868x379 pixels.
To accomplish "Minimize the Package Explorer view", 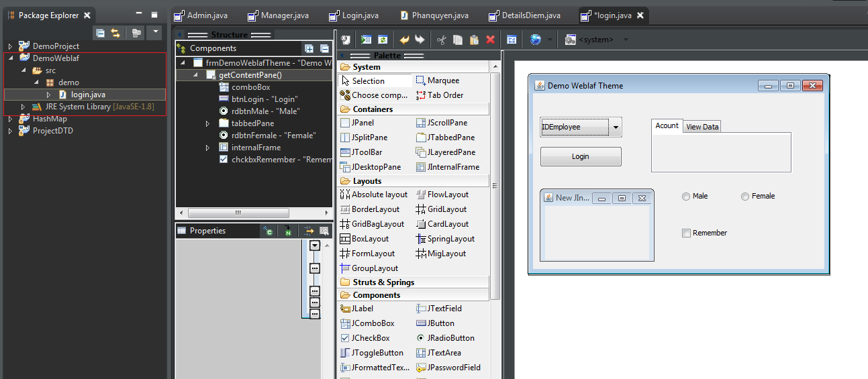I will pos(138,14).
